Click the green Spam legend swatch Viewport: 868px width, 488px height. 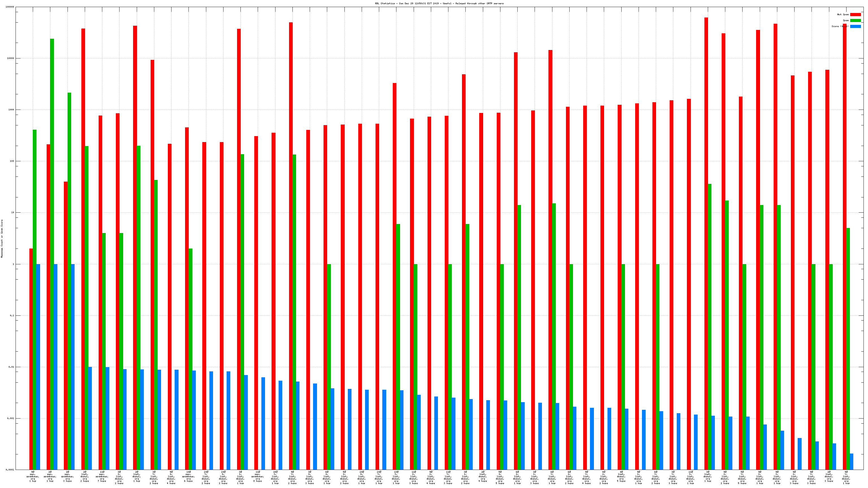click(x=855, y=21)
